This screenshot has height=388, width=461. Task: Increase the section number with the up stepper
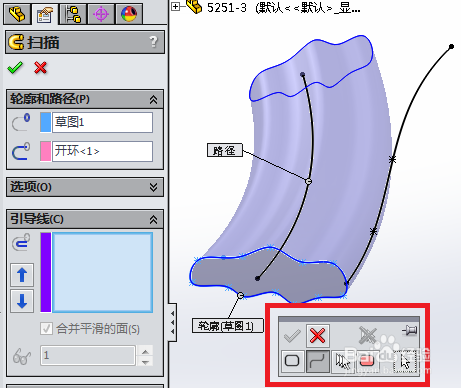(x=145, y=351)
